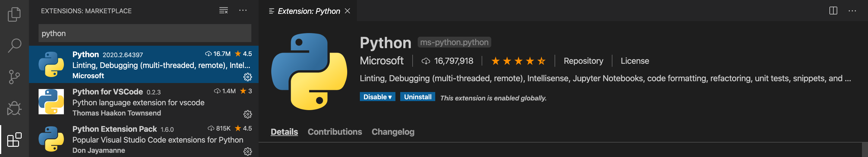Click the large Python logo in details
868x157 pixels.
click(309, 71)
